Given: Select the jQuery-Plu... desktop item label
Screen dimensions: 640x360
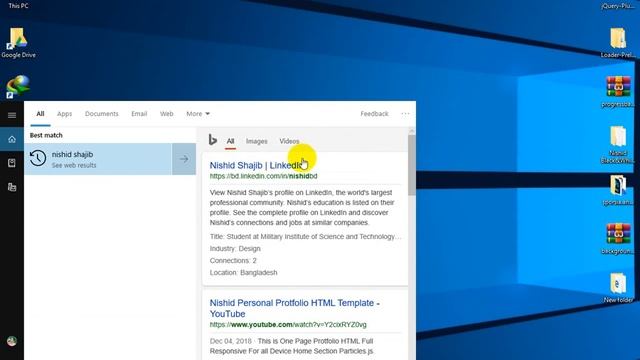Looking at the screenshot, I should click(x=618, y=6).
